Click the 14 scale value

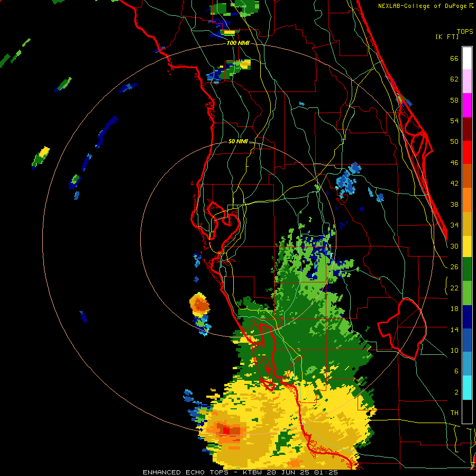[x=454, y=329]
